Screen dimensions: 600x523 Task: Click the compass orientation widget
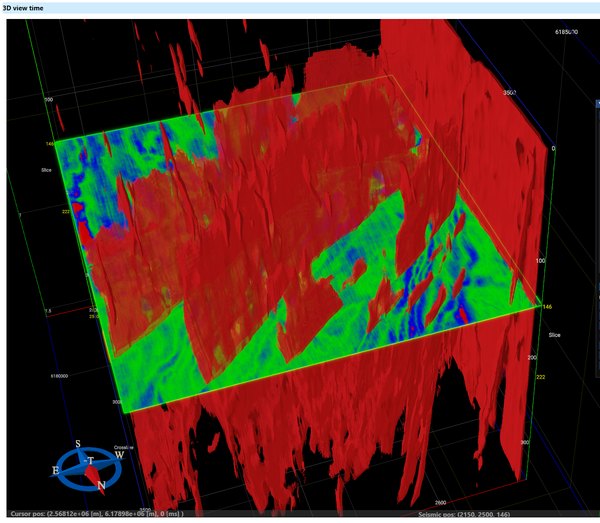point(88,467)
